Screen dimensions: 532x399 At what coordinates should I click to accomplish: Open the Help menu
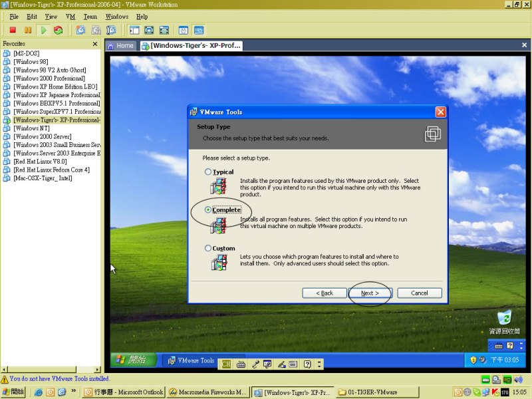(142, 17)
